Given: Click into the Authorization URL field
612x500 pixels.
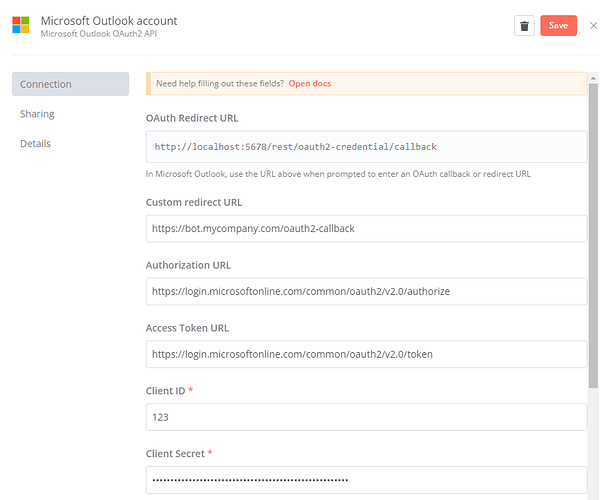Looking at the screenshot, I should (x=366, y=291).
